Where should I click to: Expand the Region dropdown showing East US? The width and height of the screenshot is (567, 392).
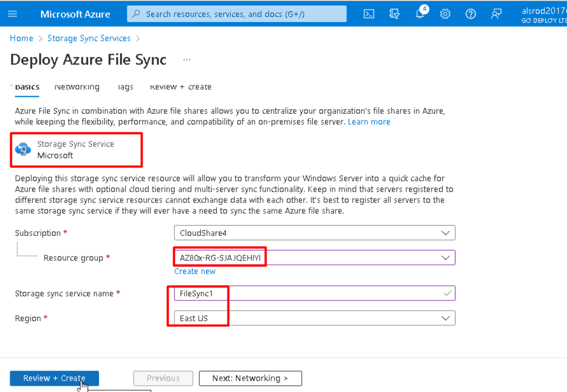coord(315,318)
